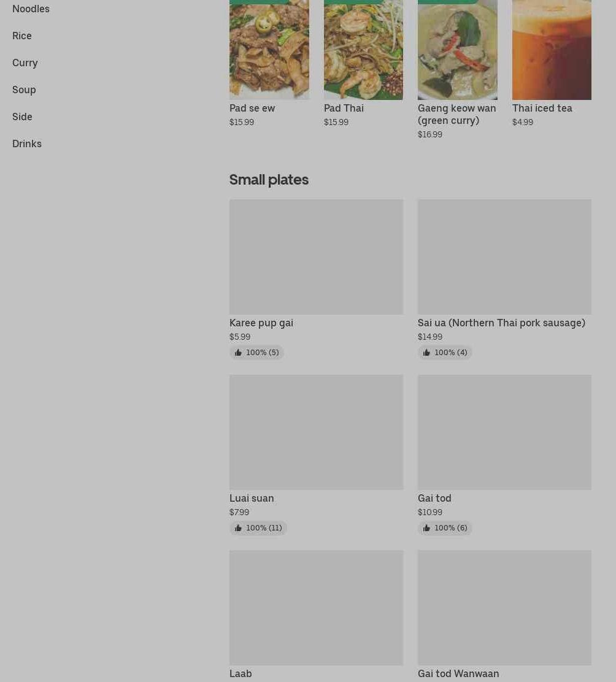Click the Gai tod Wanwaan item title
The width and height of the screenshot is (616, 682).
click(458, 673)
